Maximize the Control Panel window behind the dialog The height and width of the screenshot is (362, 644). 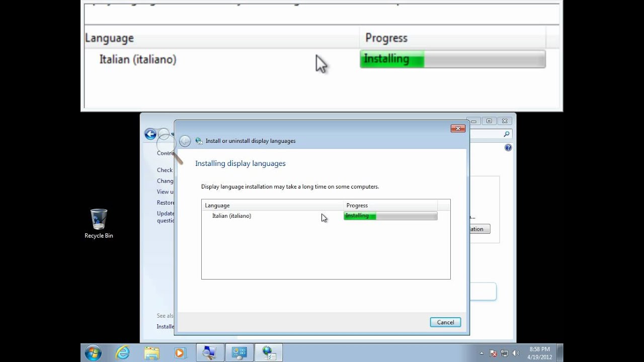click(489, 121)
